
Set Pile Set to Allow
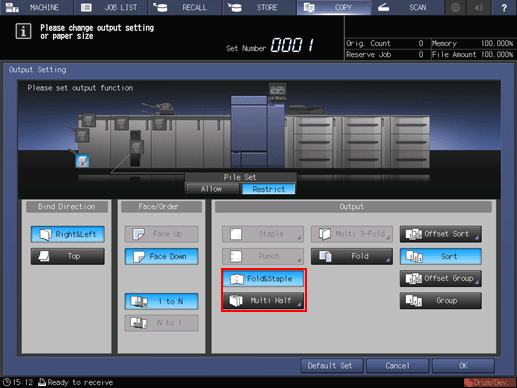pyautogui.click(x=211, y=189)
